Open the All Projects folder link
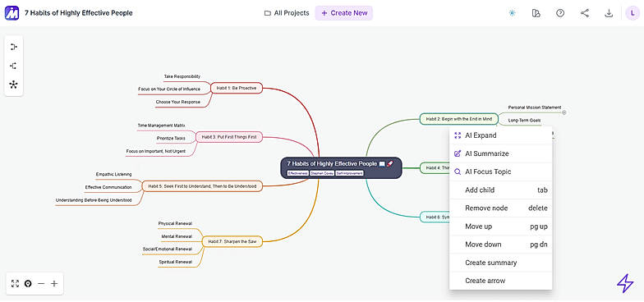 (287, 13)
